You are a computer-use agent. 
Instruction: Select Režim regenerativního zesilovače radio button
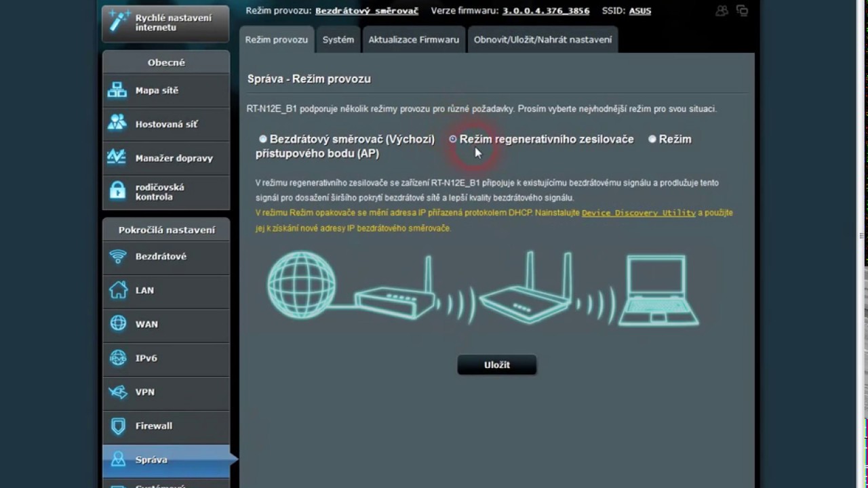[x=453, y=139]
